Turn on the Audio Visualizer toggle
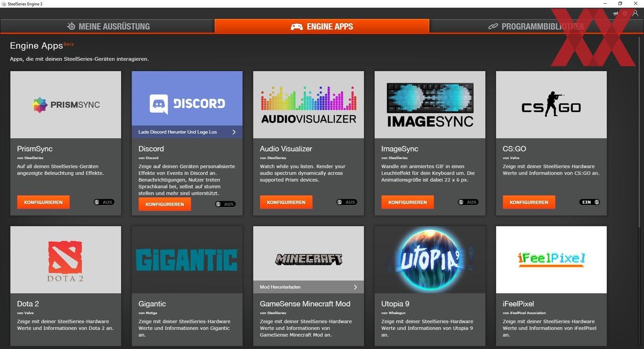Screen dimensions: 644x349 tap(347, 202)
